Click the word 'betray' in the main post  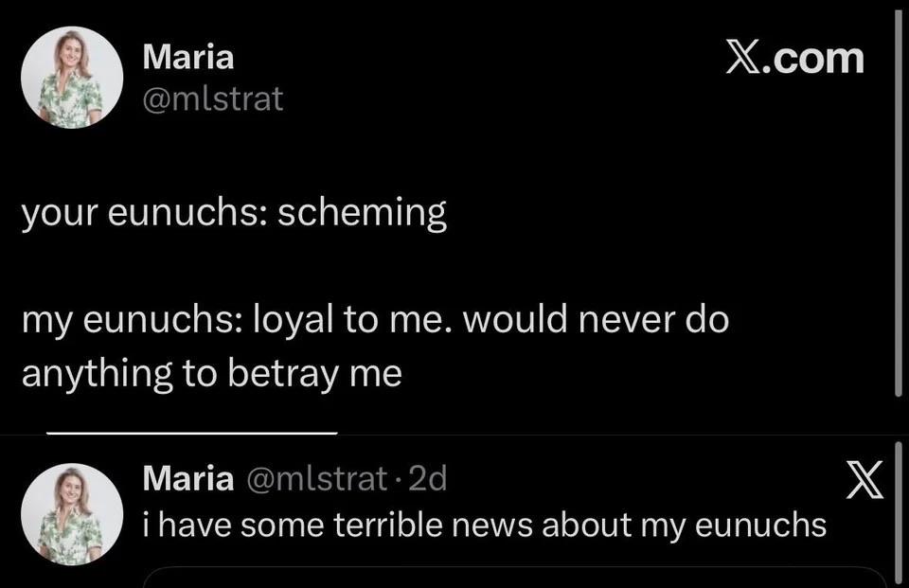coord(283,375)
